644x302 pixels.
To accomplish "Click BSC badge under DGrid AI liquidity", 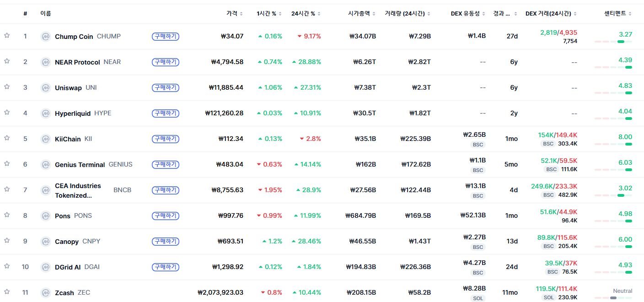I will pyautogui.click(x=478, y=273).
